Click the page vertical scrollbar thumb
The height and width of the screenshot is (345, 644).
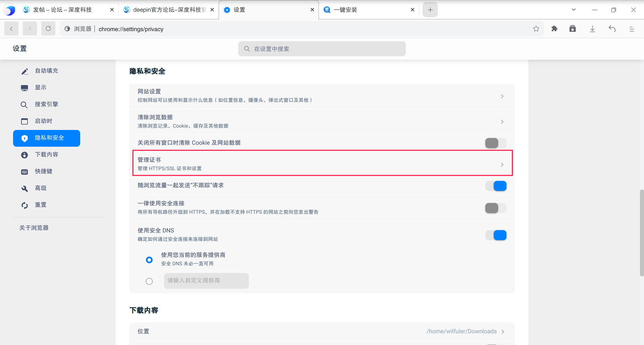coord(642,233)
